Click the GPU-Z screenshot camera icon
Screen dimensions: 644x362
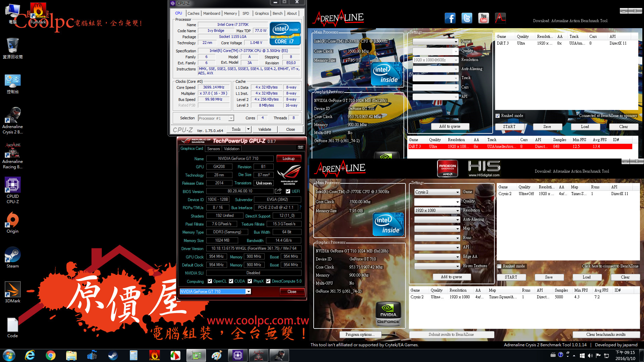301,147
